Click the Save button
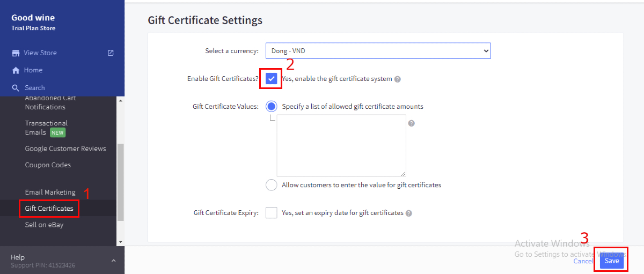Image resolution: width=644 pixels, height=274 pixels. pos(611,261)
